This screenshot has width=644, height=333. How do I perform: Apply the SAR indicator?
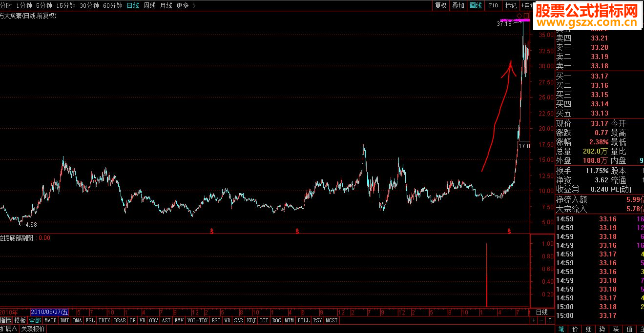[238, 320]
